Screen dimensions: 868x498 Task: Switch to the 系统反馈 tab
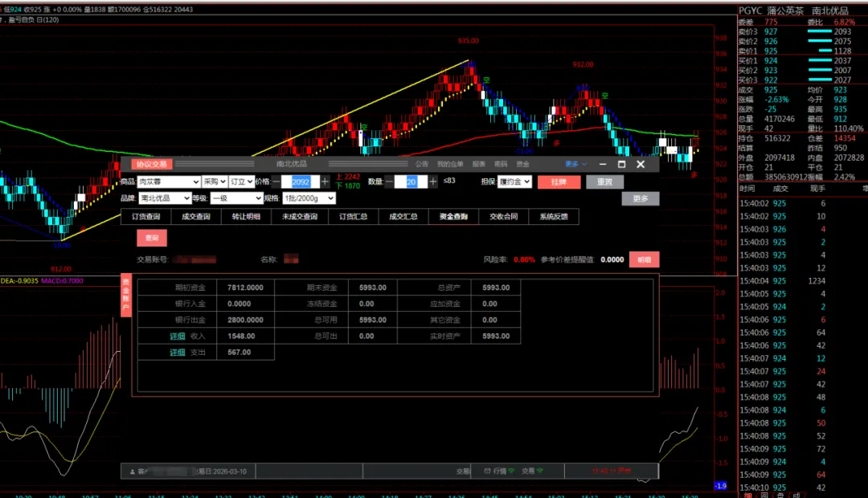[554, 216]
